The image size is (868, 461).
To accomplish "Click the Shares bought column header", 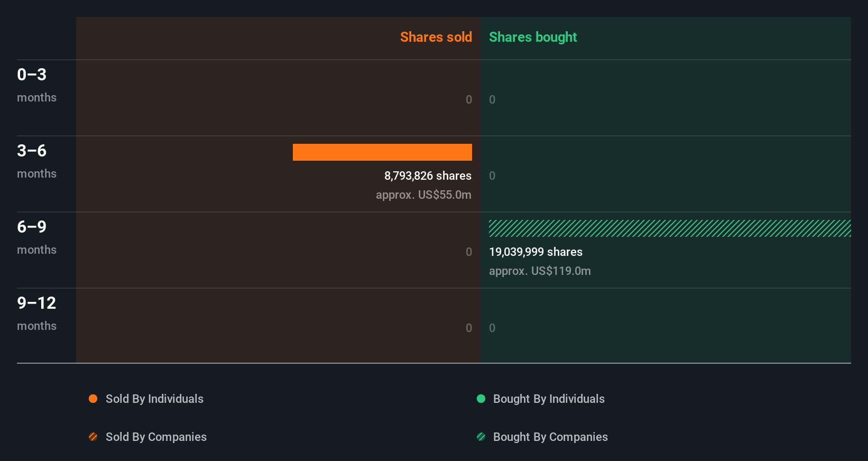I will coord(533,37).
